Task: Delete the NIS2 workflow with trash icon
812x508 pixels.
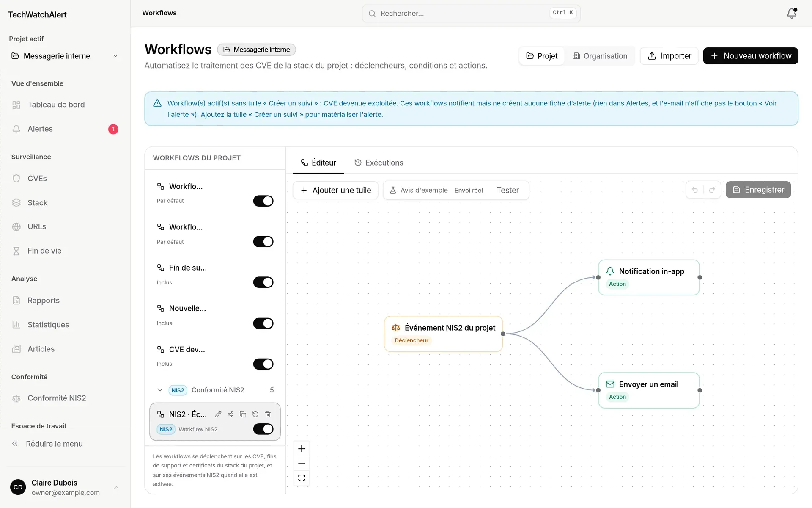Action: [268, 414]
